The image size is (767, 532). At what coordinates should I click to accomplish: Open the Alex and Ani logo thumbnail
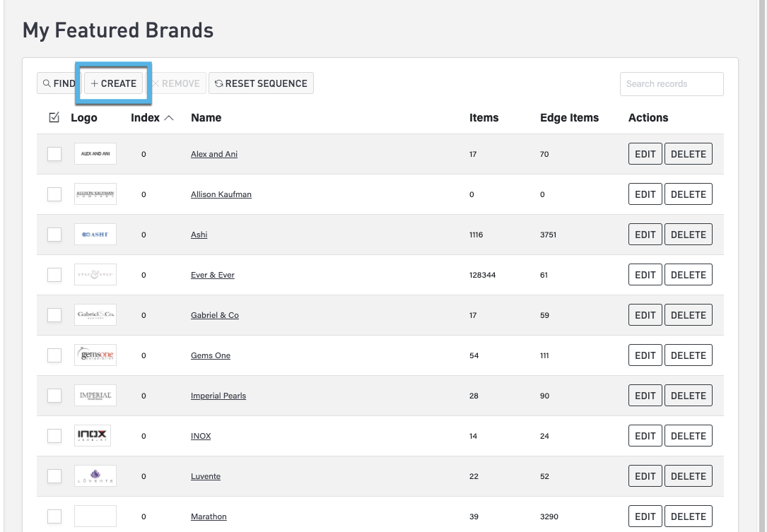point(95,154)
